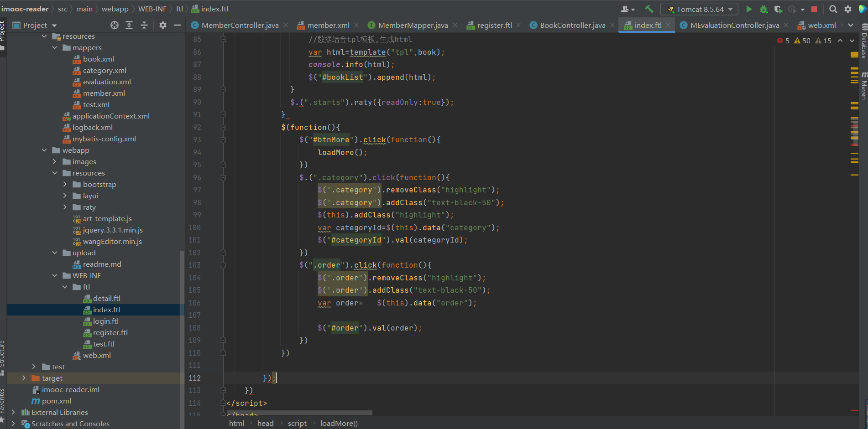The width and height of the screenshot is (868, 429).
Task: Collapse the webapp folder
Action: (x=44, y=150)
